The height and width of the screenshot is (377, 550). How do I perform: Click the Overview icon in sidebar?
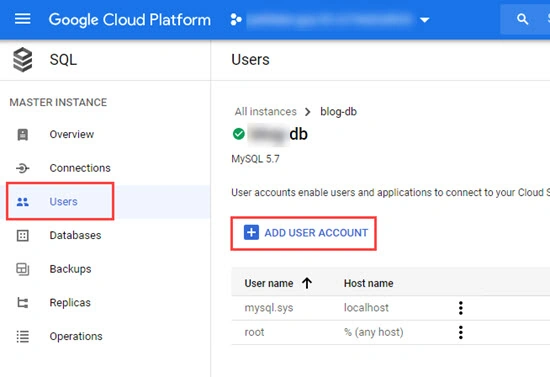point(23,134)
